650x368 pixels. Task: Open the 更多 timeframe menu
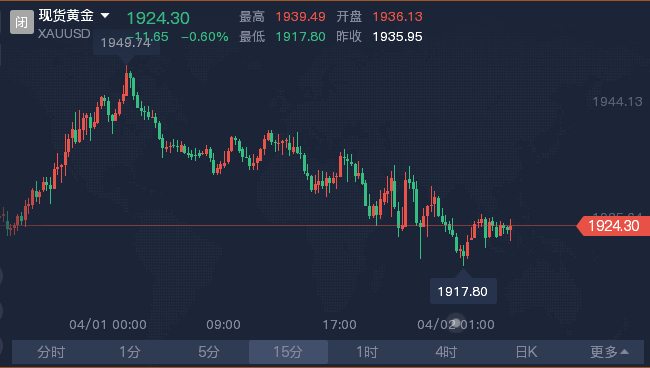(x=609, y=352)
